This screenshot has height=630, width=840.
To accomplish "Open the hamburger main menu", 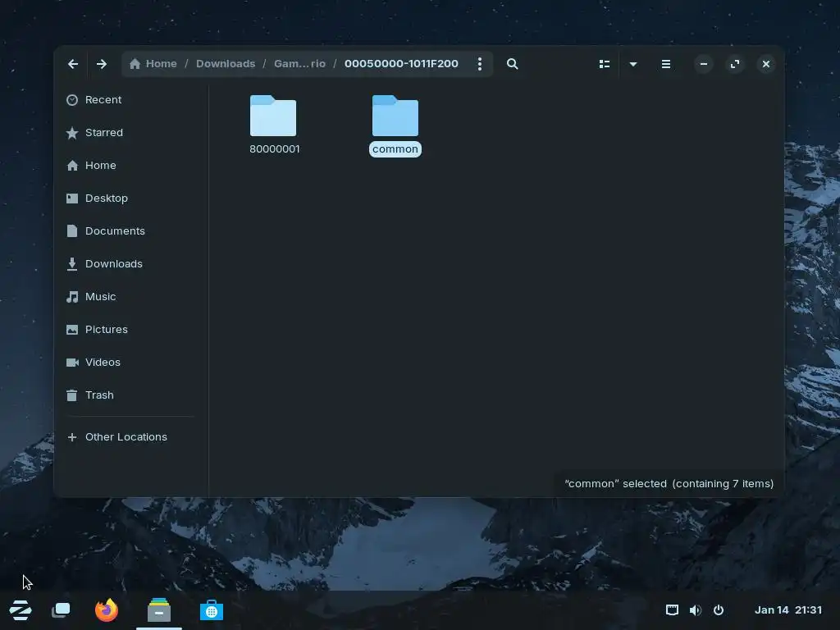I will (x=665, y=64).
